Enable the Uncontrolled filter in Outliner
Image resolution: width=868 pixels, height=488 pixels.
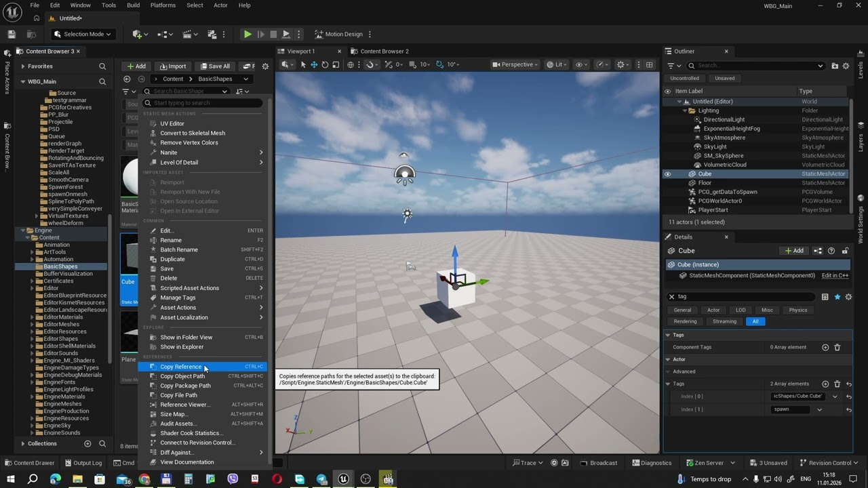(684, 78)
